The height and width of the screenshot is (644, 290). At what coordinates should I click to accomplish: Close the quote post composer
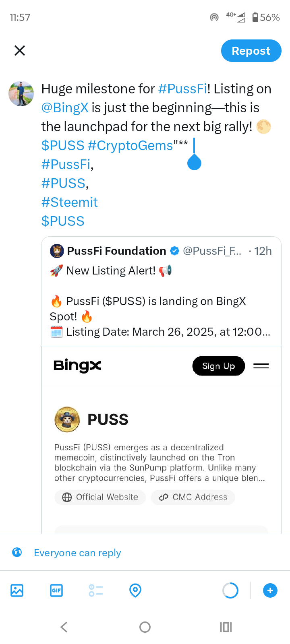click(20, 51)
